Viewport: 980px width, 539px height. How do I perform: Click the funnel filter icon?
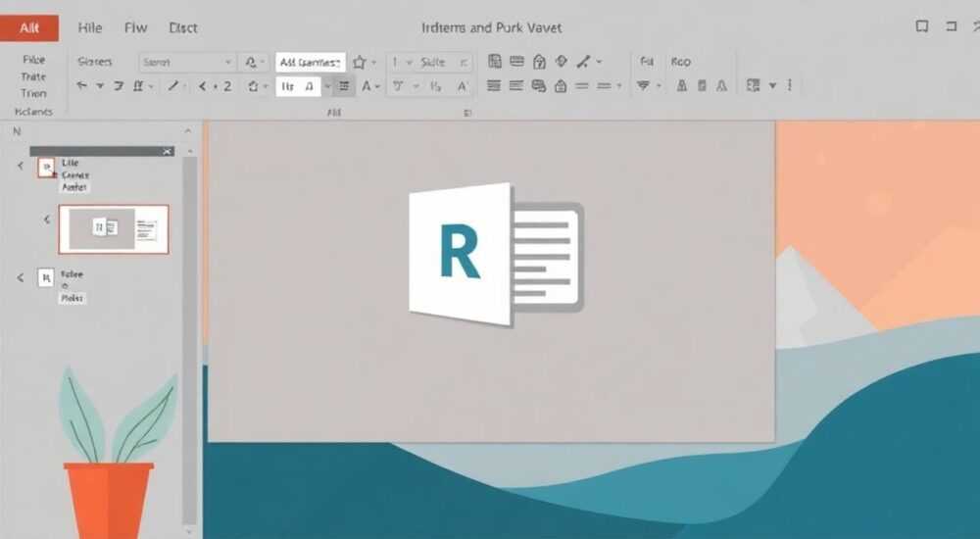click(643, 85)
